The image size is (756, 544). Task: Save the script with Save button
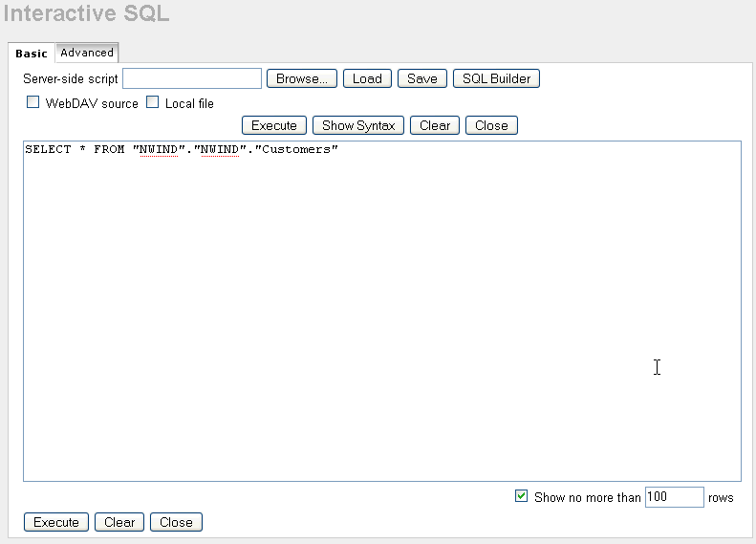421,78
